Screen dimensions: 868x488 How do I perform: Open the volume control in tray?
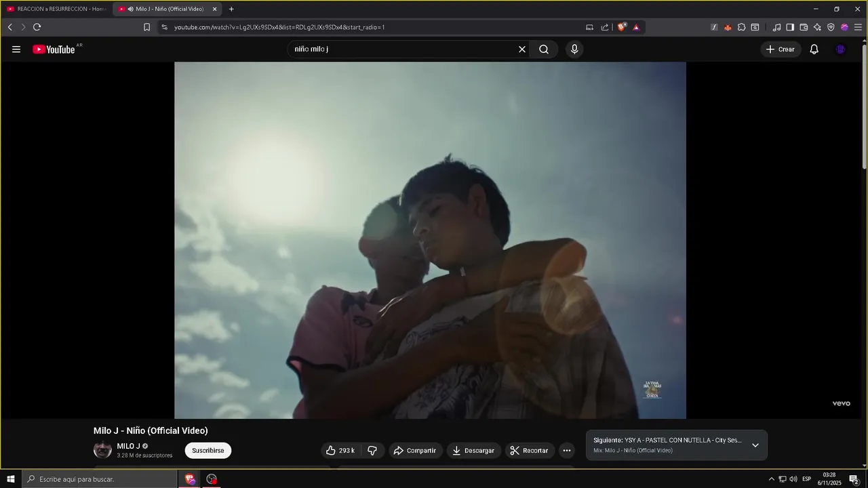click(x=793, y=479)
